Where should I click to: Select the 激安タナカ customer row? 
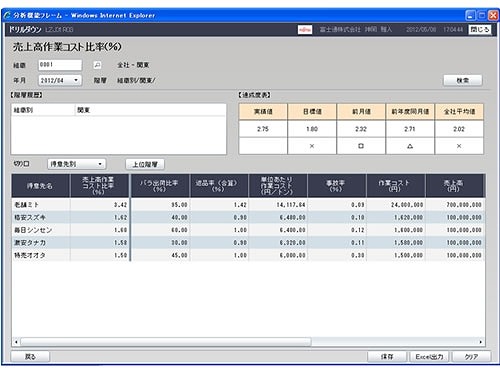(x=248, y=243)
